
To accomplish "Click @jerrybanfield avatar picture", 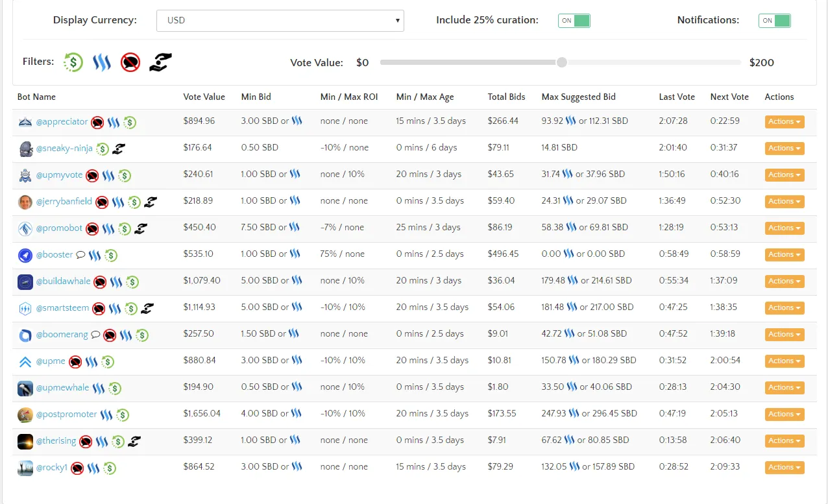I will coord(25,202).
